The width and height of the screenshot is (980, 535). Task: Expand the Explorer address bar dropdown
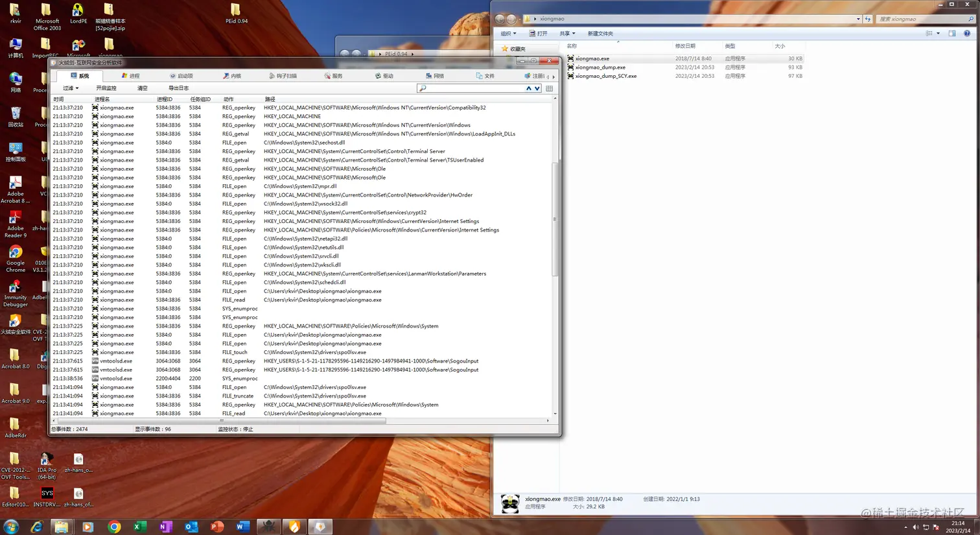[858, 19]
